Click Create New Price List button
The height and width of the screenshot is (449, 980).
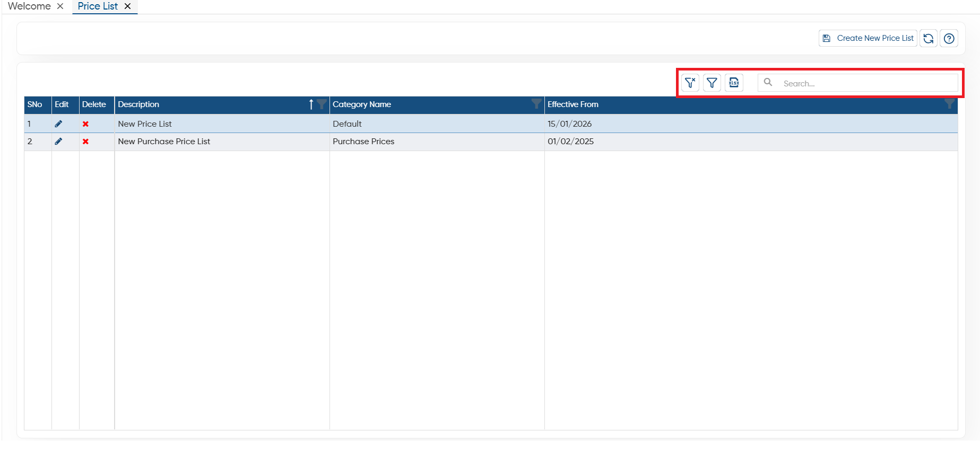click(x=868, y=38)
